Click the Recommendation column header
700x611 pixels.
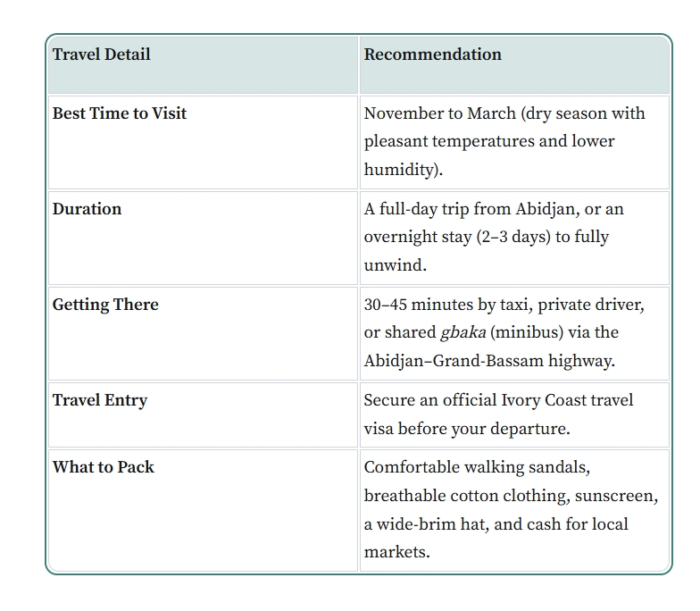432,54
